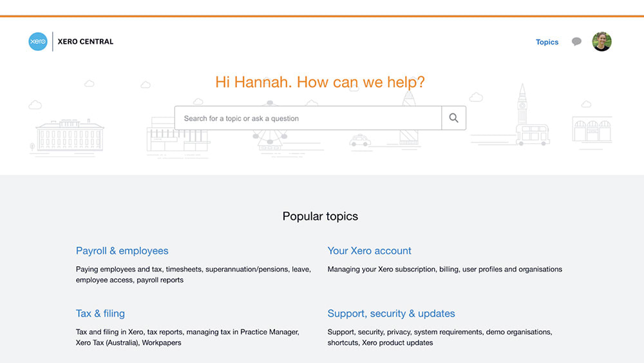Screen dimensions: 644x363
Task: Go to Xero Central home title
Action: pyautogui.click(x=85, y=41)
